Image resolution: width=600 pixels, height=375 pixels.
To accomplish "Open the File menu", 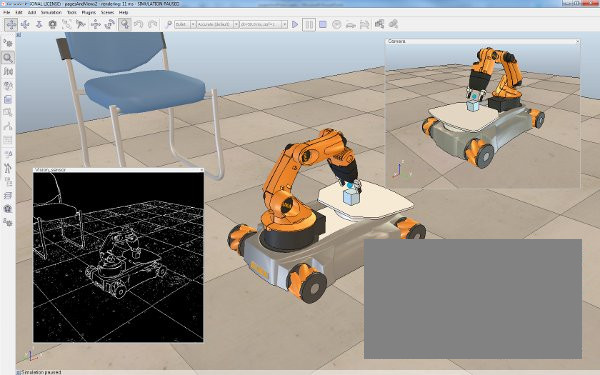I will pyautogui.click(x=7, y=13).
